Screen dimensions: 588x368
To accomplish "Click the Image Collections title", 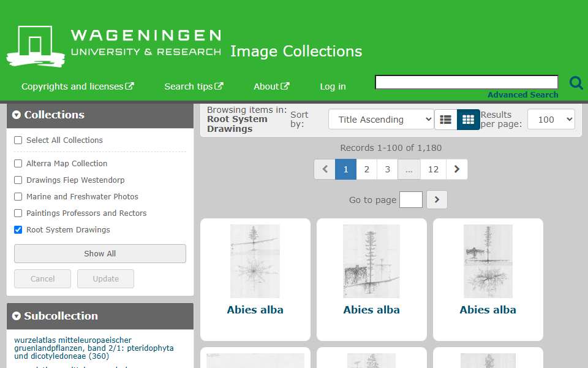I will click(x=296, y=52).
